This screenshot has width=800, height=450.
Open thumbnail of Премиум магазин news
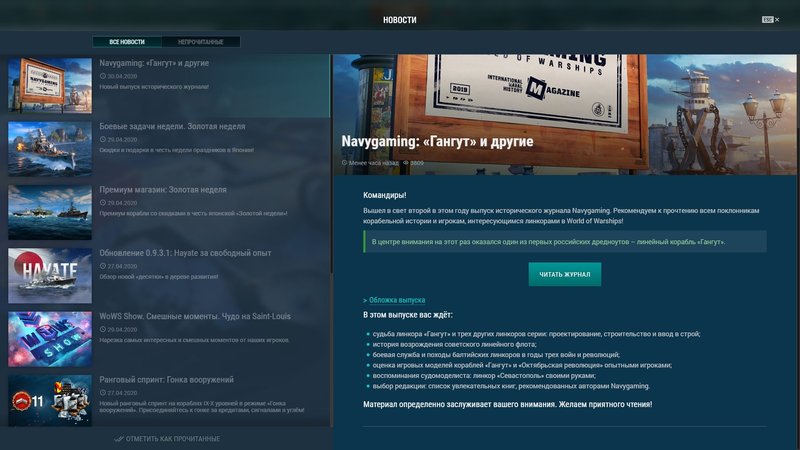click(x=50, y=212)
